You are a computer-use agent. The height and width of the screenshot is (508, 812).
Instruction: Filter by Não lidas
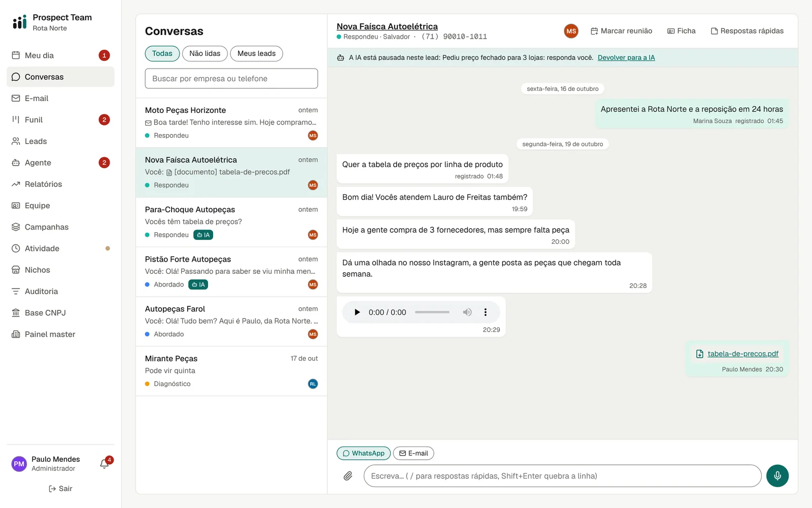205,53
